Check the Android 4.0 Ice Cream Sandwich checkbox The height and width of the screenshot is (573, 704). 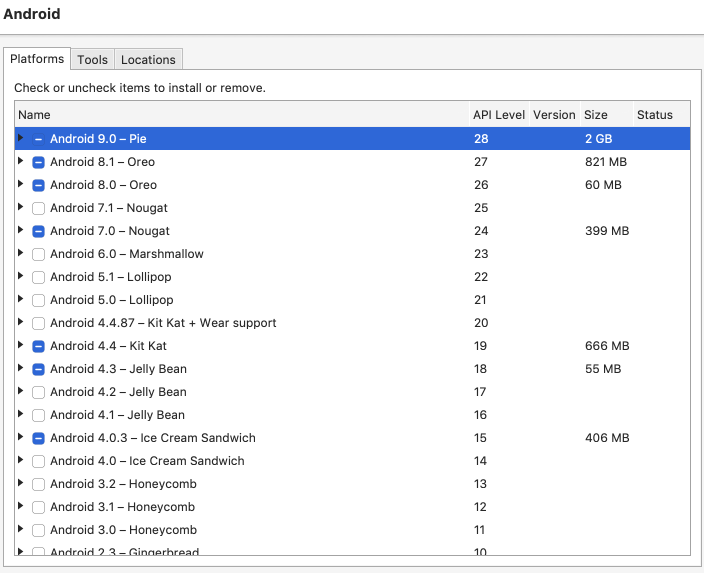point(39,461)
